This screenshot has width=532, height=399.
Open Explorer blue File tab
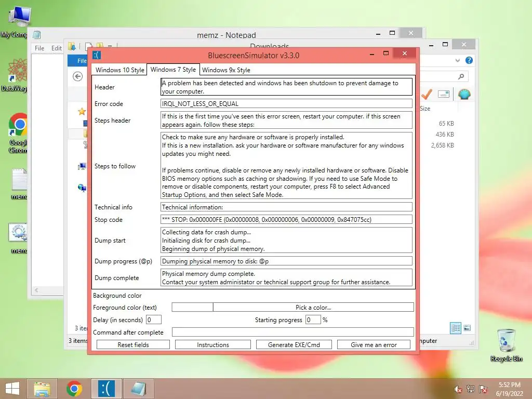[x=78, y=60]
